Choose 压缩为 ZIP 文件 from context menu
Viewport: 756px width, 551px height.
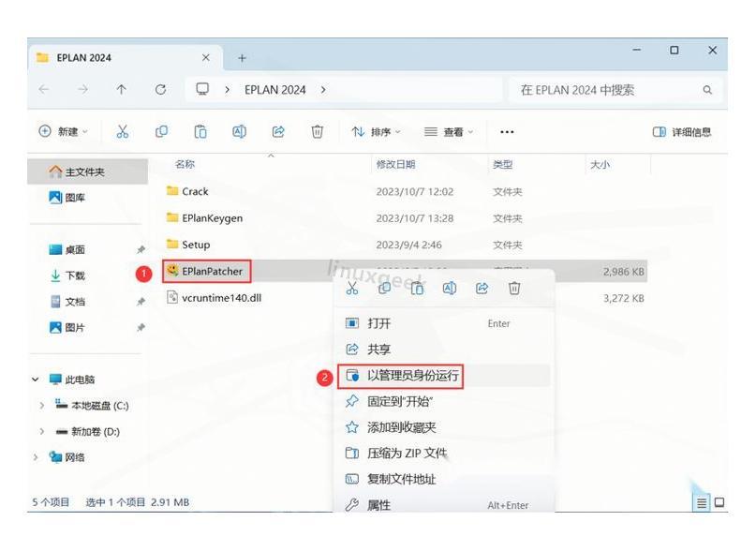pyautogui.click(x=407, y=454)
